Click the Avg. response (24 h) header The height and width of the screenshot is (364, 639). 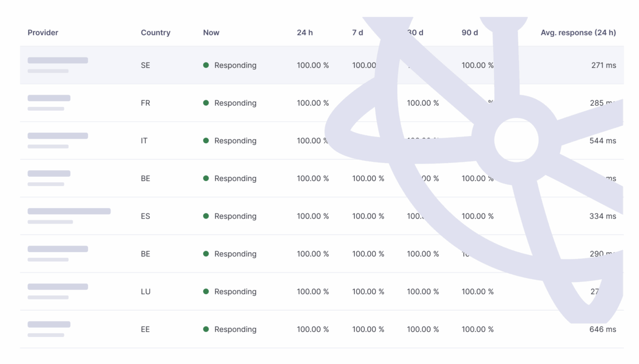coord(578,32)
